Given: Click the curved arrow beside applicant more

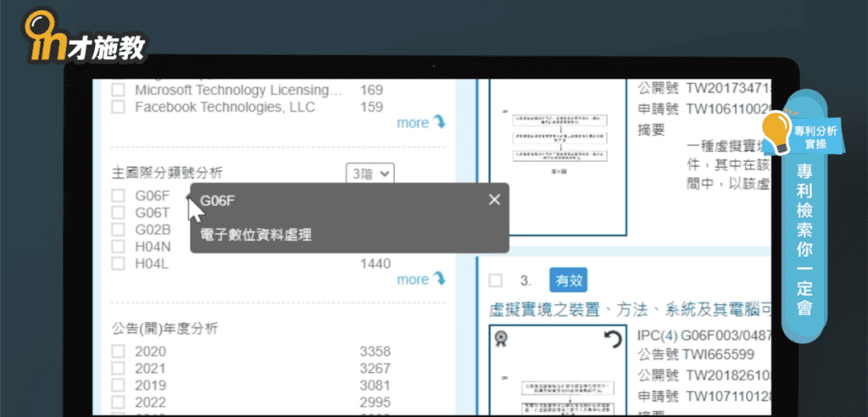Looking at the screenshot, I should point(439,122).
